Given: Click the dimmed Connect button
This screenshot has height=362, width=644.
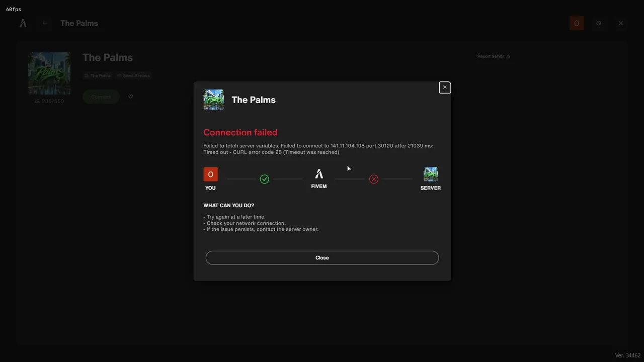Looking at the screenshot, I should click(101, 97).
